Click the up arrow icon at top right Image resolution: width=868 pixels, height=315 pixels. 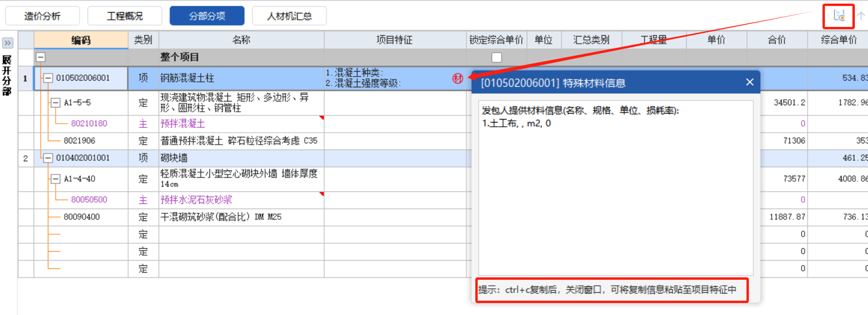(860, 16)
